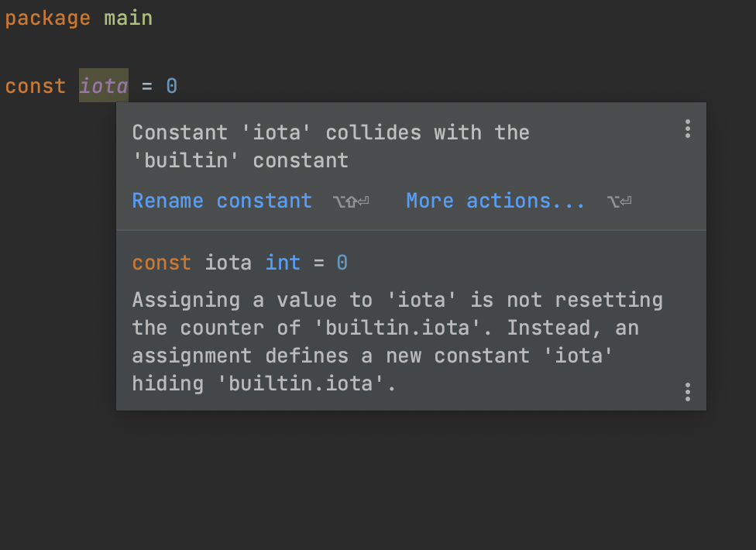Screen dimensions: 756x550
Task: Click the Option-Shift-Enter shortcut hint icon
Action: pos(350,203)
